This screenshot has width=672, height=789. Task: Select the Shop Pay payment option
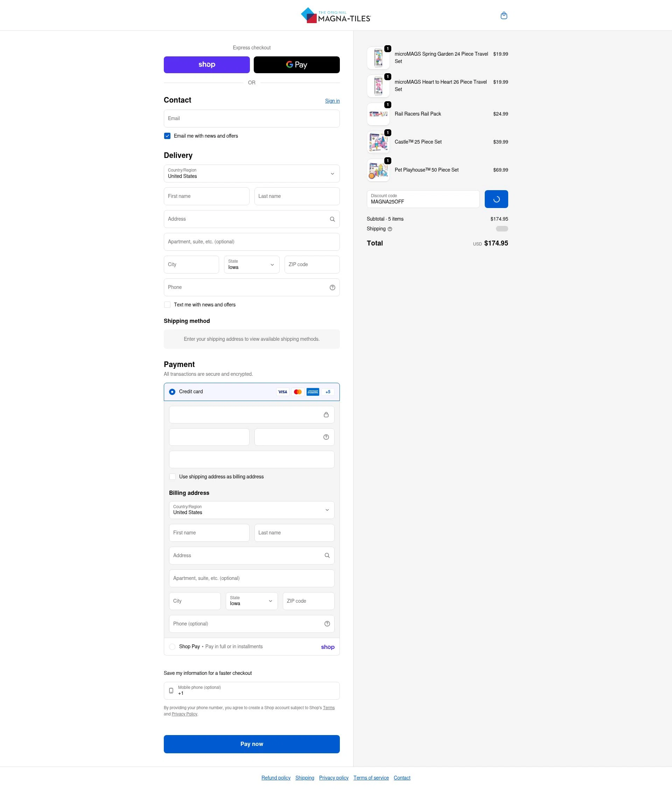(172, 646)
